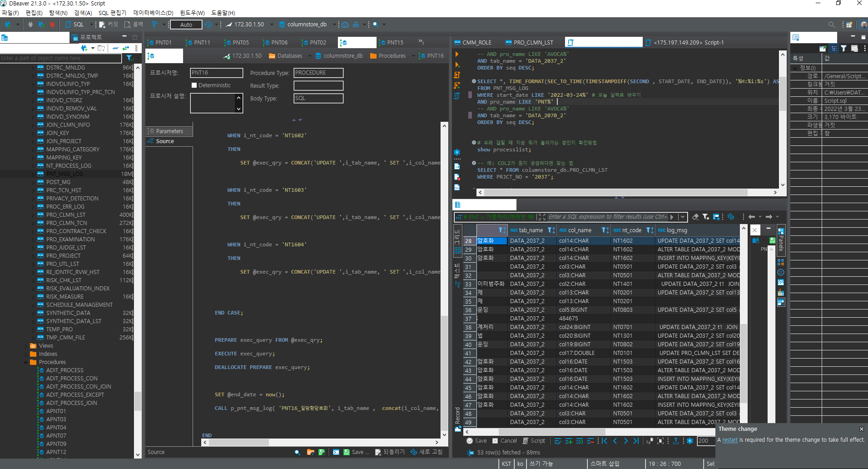
Task: Click the 롤백 rollback button
Action: tap(134, 25)
